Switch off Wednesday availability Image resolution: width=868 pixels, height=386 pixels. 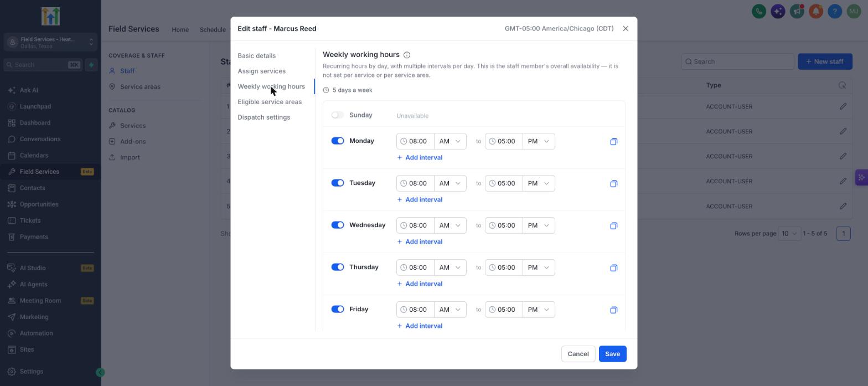[x=338, y=225]
